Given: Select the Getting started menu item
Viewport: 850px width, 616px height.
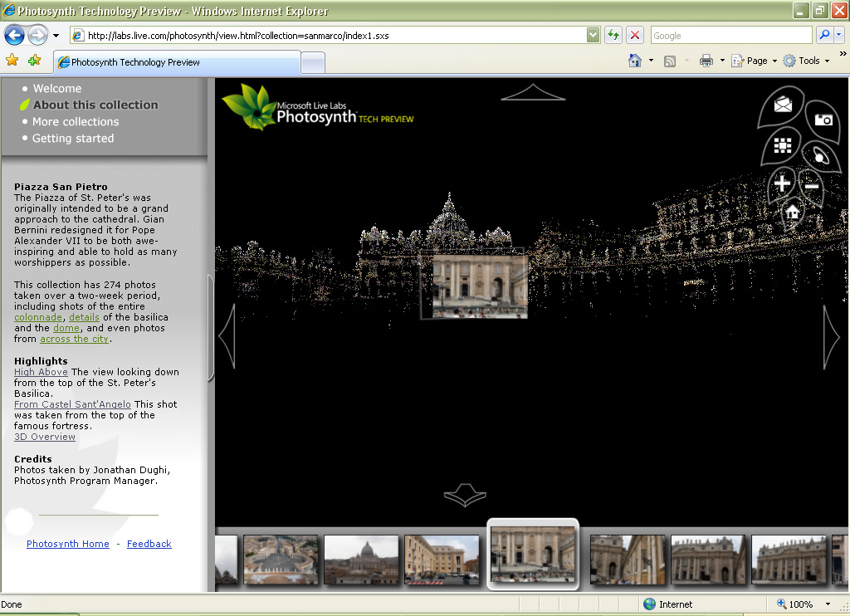Looking at the screenshot, I should [73, 139].
